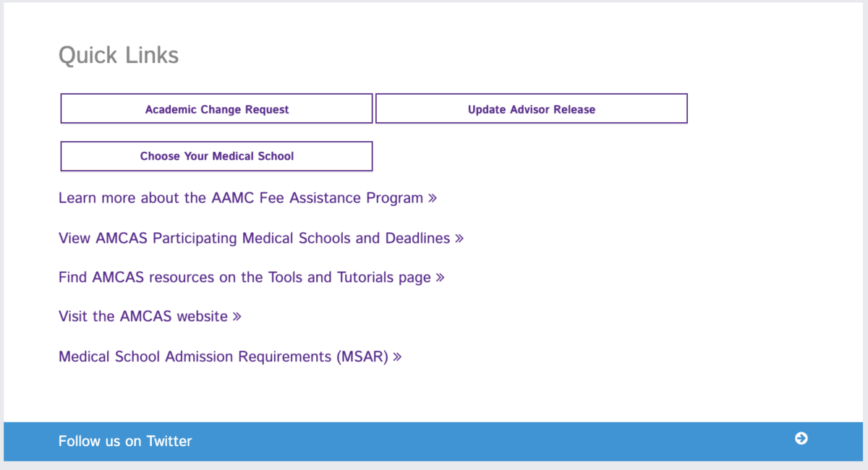Open the AAMC Fee Assistance Program link
This screenshot has height=470, width=868.
tap(240, 198)
